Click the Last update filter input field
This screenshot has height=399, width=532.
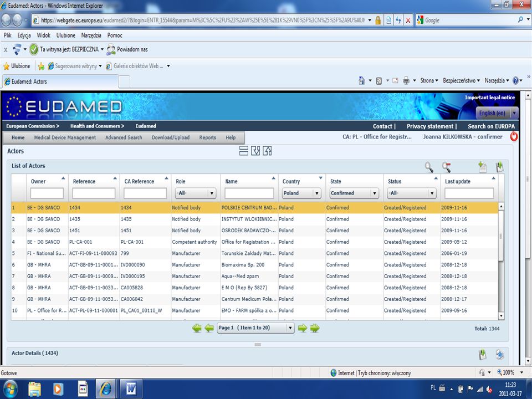tap(469, 193)
